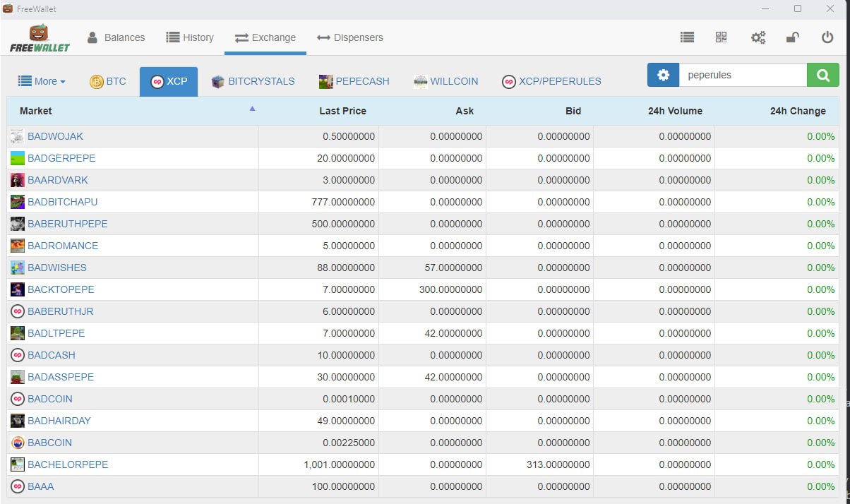
Task: Click the BAARDVARK asset icon
Action: click(18, 180)
